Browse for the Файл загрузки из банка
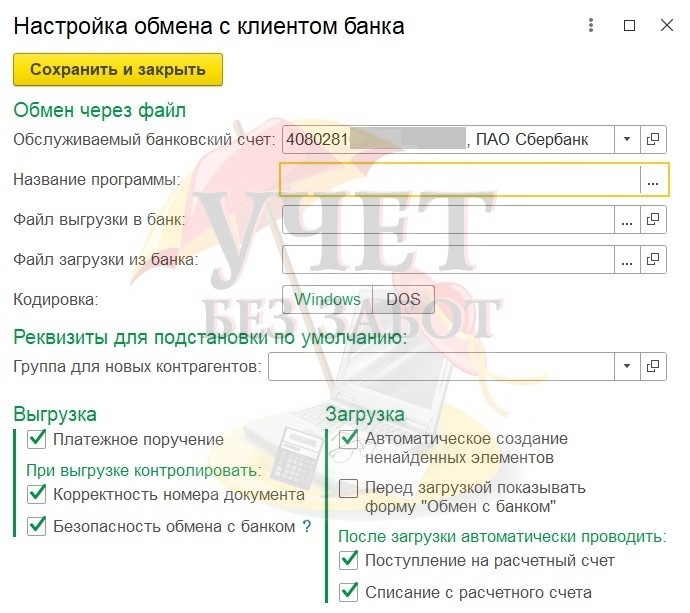690x613 pixels. (627, 260)
